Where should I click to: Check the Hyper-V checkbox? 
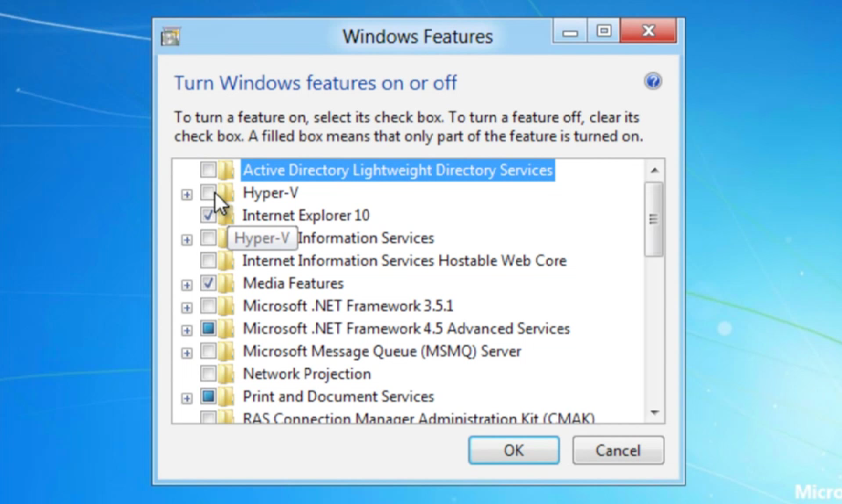208,192
